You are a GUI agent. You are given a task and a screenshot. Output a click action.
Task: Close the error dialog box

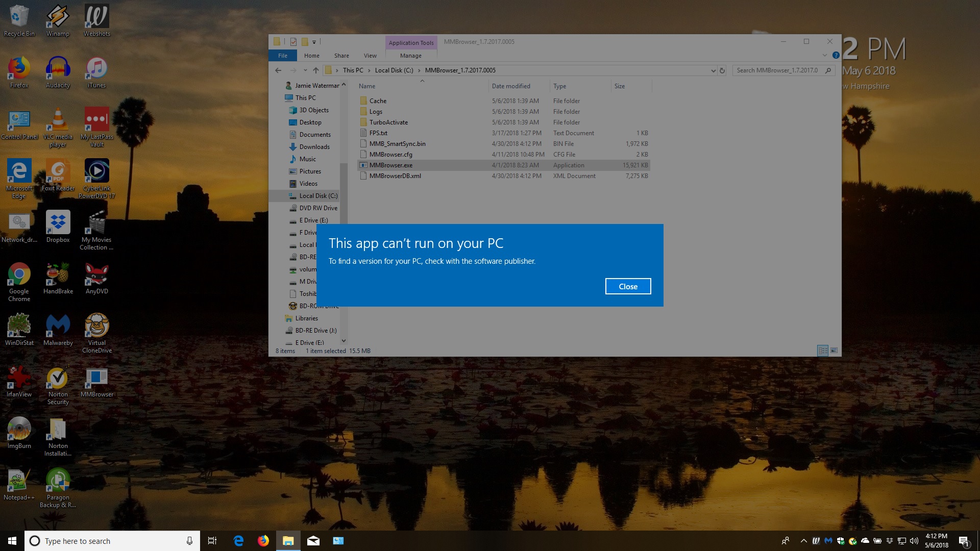click(x=628, y=286)
